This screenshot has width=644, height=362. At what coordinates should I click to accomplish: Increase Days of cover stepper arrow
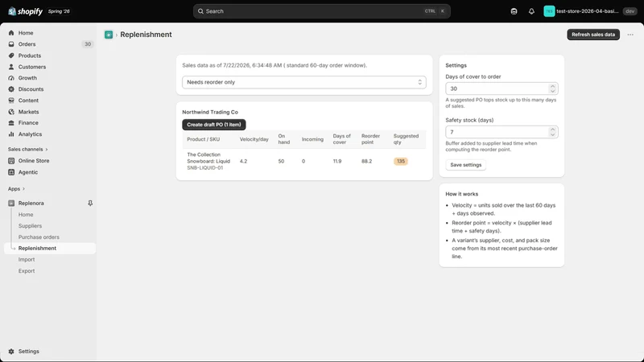click(x=552, y=86)
